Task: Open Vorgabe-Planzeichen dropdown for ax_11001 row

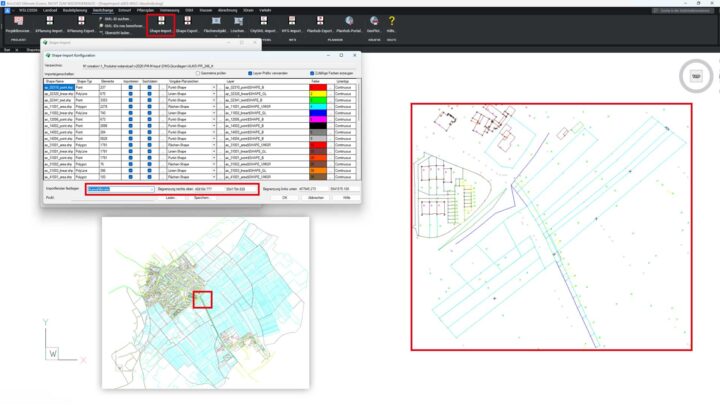Action: click(x=214, y=107)
